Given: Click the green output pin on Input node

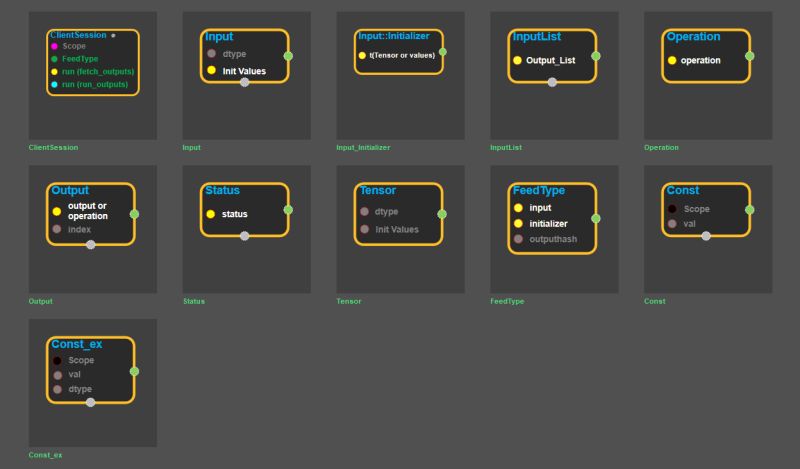Looking at the screenshot, I should click(288, 56).
